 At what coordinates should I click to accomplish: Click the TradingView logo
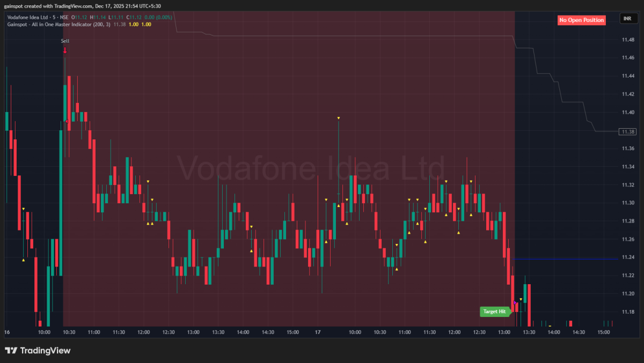tap(38, 351)
